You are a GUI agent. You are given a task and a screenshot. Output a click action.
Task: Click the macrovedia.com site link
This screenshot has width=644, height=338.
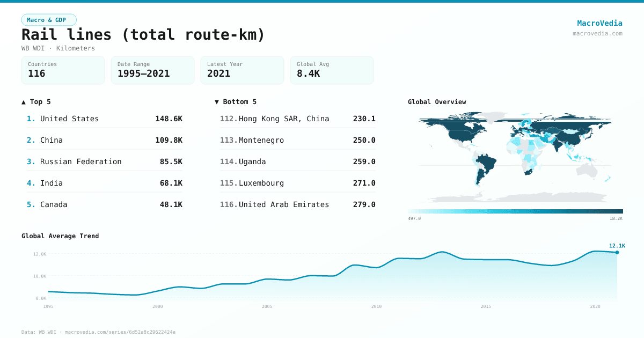click(597, 33)
